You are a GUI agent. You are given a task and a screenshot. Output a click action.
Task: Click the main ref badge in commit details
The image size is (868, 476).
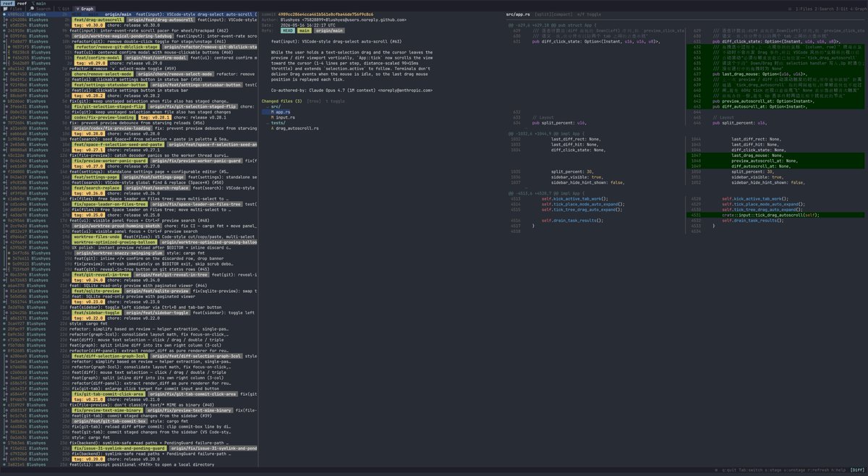[x=305, y=31]
